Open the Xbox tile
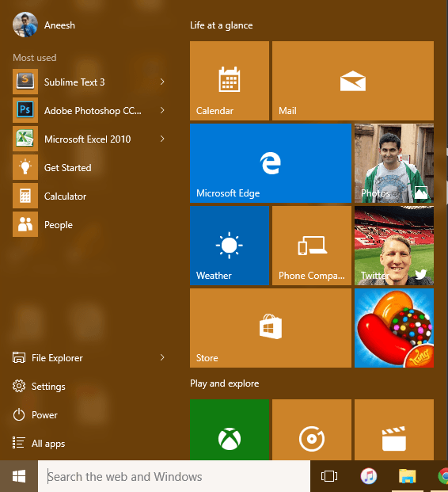This screenshot has height=492, width=448. (230, 430)
